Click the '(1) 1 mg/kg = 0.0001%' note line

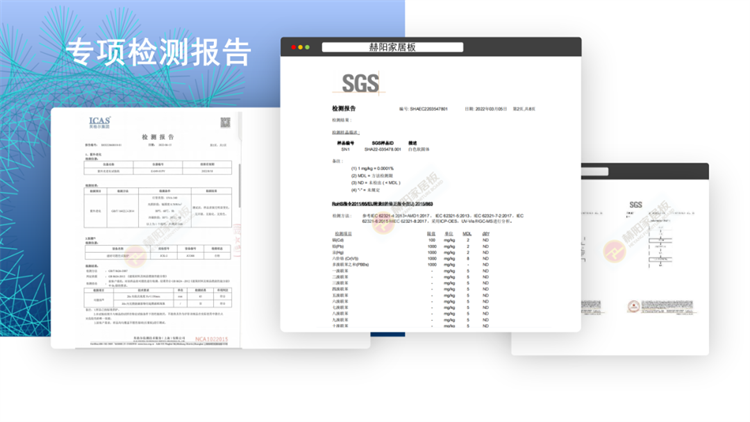tap(372, 168)
